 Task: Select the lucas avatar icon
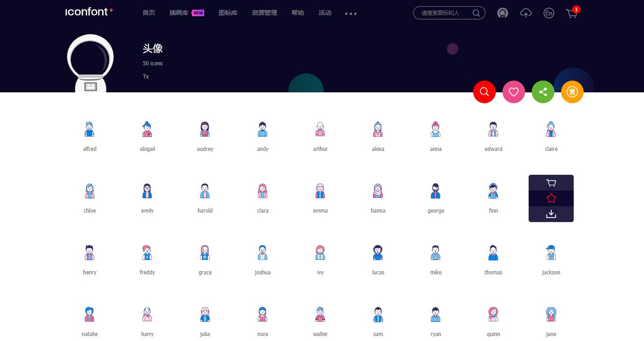coord(378,252)
